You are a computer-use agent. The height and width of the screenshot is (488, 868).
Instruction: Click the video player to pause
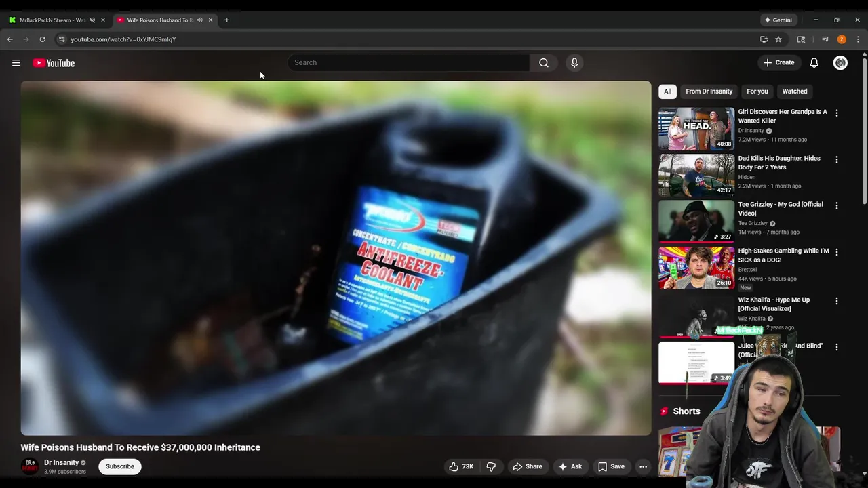pyautogui.click(x=336, y=258)
